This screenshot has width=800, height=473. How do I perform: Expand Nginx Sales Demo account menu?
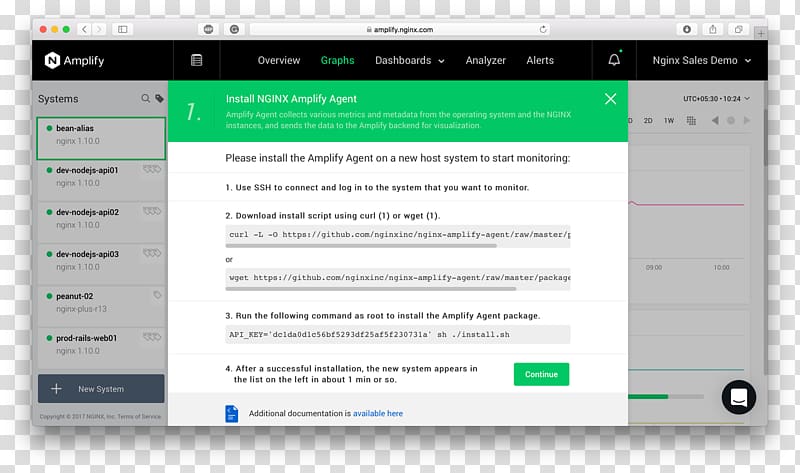[702, 60]
